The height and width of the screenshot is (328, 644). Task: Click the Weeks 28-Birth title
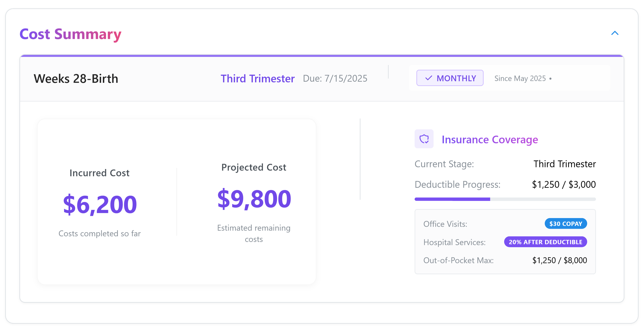click(x=76, y=79)
